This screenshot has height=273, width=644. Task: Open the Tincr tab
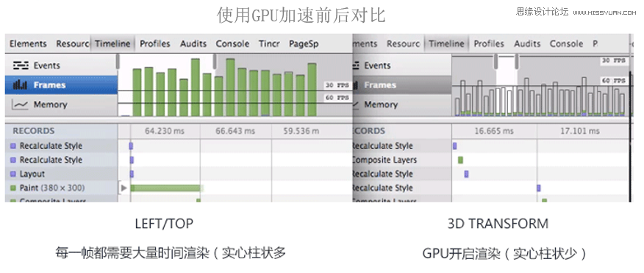tap(269, 43)
